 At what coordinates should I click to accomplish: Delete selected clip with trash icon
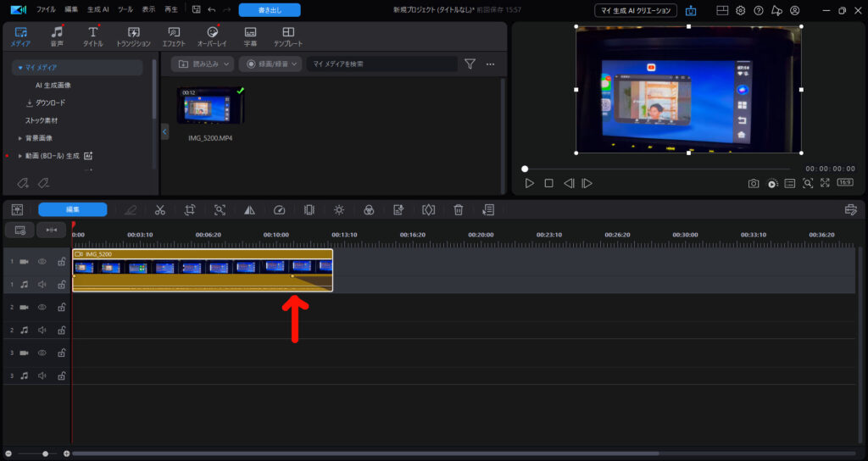click(458, 209)
